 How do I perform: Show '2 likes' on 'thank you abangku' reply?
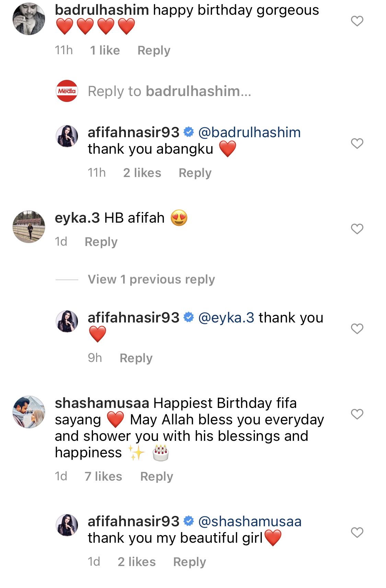pyautogui.click(x=142, y=173)
